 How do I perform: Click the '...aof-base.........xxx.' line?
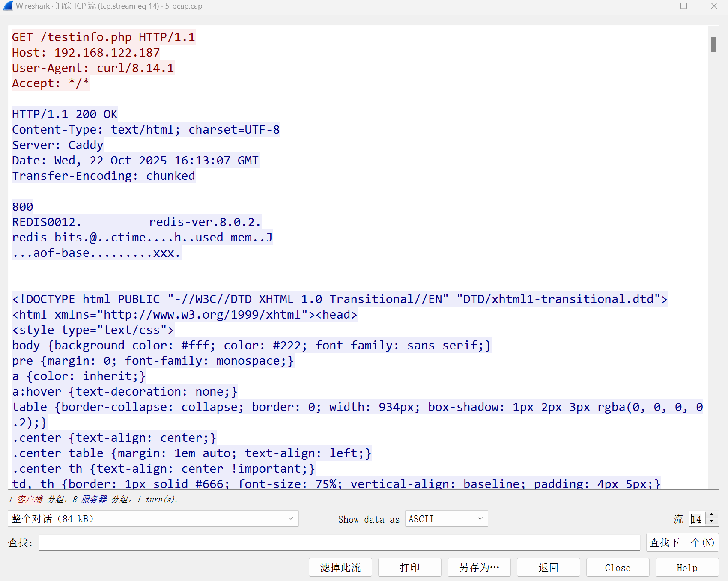[x=96, y=253]
